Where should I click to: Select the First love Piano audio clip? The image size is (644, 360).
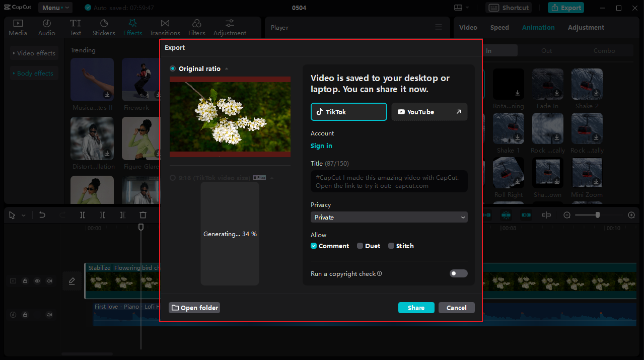pyautogui.click(x=126, y=314)
